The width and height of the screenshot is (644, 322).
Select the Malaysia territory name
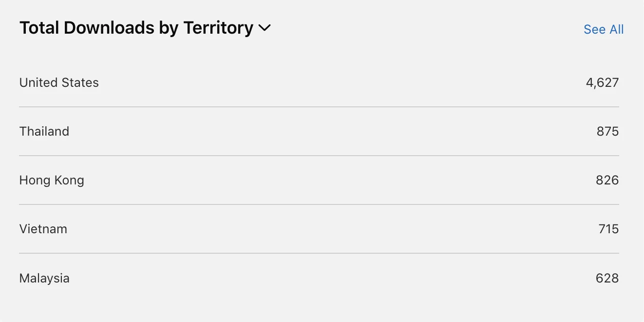(44, 278)
